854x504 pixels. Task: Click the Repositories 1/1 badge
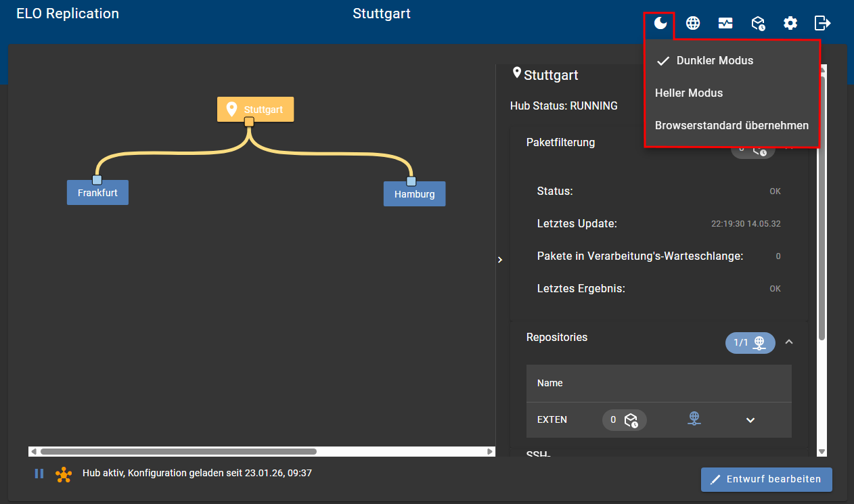click(x=750, y=343)
